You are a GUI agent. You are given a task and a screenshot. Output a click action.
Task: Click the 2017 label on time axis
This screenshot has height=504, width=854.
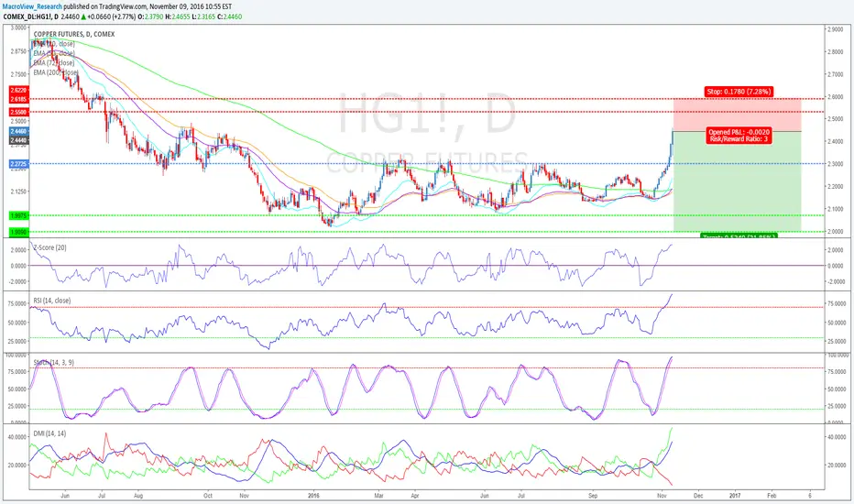[735, 496]
